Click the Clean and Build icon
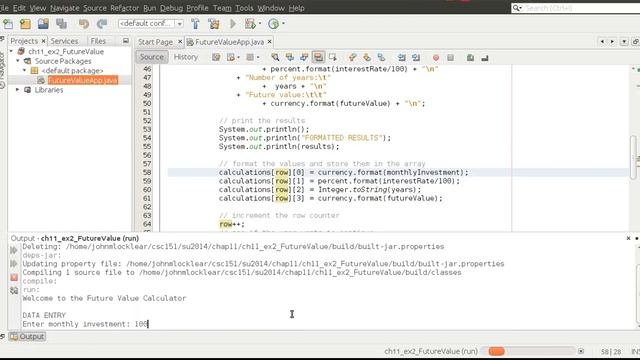This screenshot has width=640, height=360. coord(214,24)
